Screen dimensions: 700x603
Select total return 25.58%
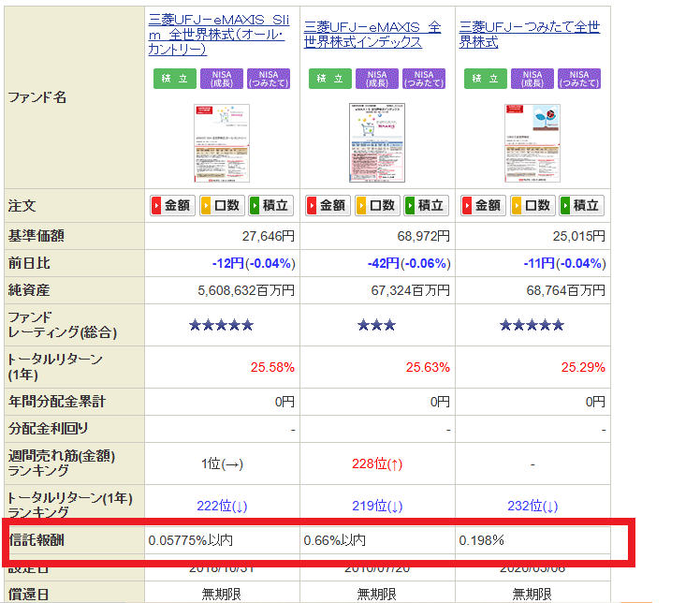click(272, 367)
